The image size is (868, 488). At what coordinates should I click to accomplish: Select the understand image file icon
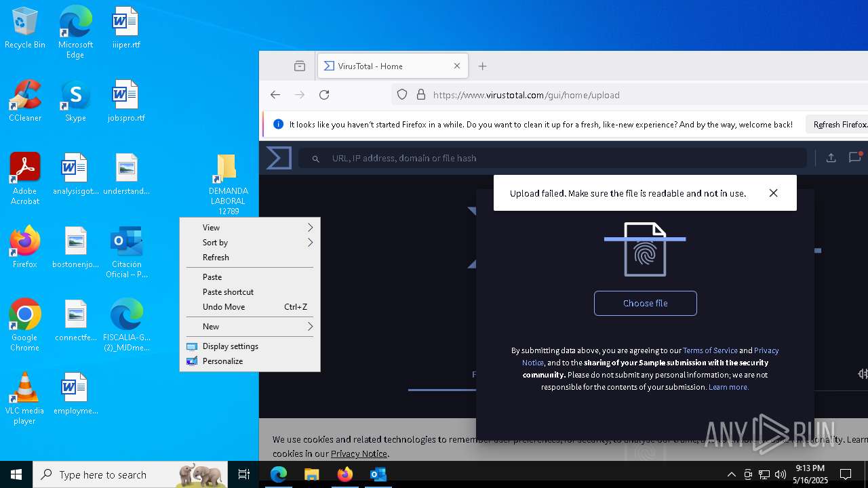pos(125,175)
